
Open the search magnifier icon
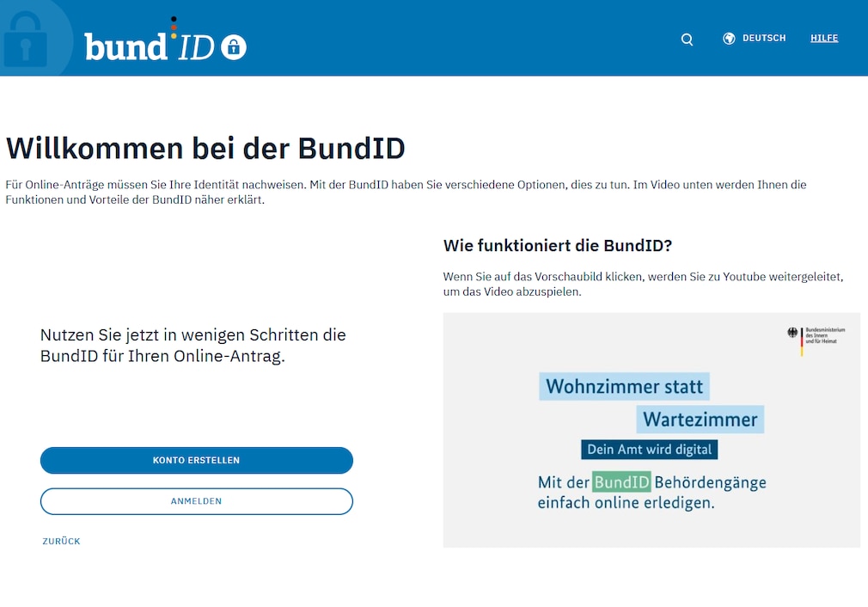click(687, 40)
